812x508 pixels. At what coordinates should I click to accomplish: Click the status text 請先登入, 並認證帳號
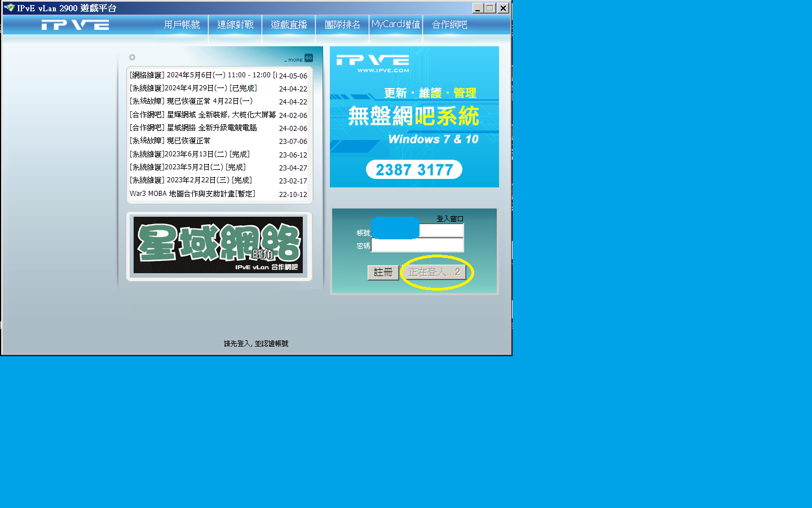pos(256,344)
